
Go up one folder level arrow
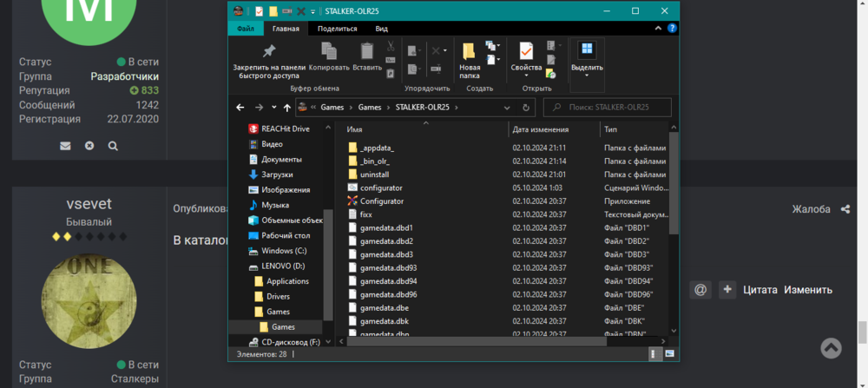pyautogui.click(x=286, y=108)
